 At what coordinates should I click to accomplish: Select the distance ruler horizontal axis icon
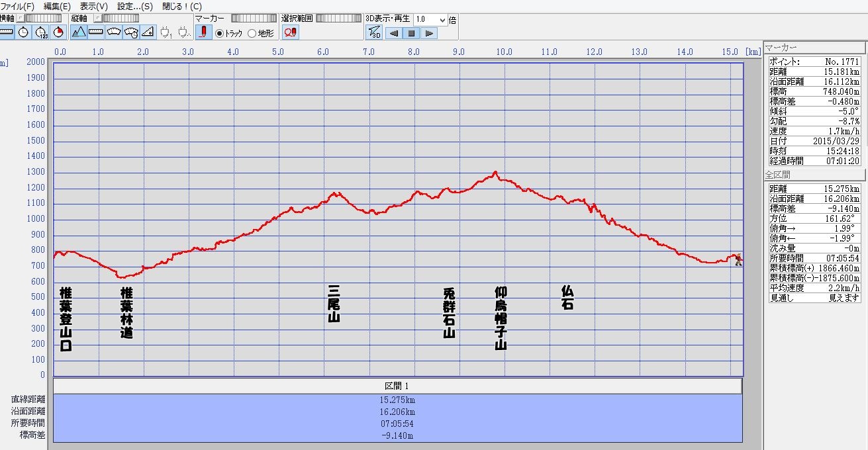point(6,32)
